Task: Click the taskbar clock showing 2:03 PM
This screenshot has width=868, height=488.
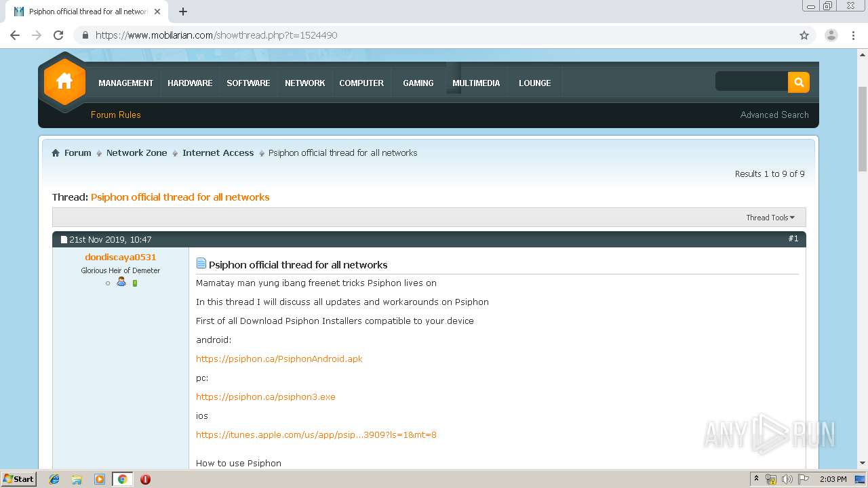Action: 833,479
